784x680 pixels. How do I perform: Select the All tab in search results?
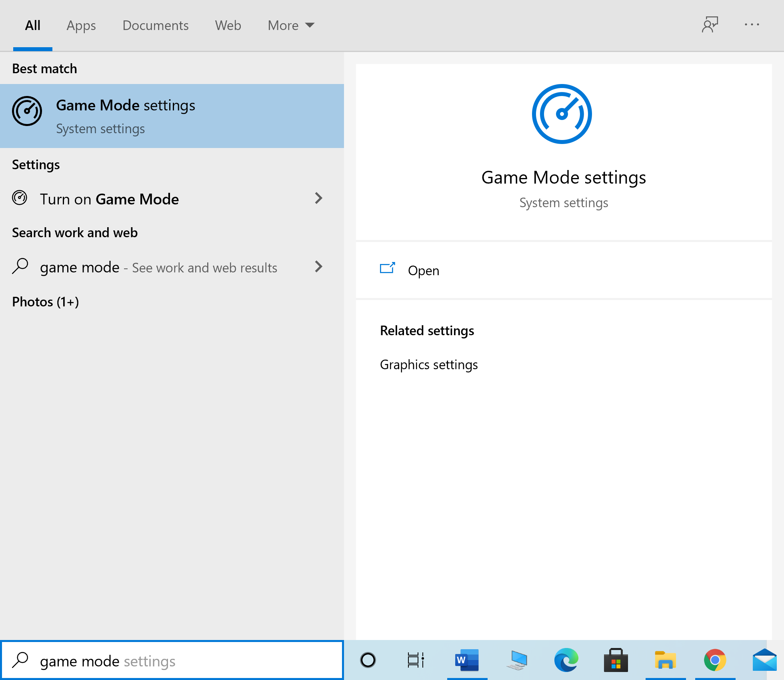click(x=32, y=25)
